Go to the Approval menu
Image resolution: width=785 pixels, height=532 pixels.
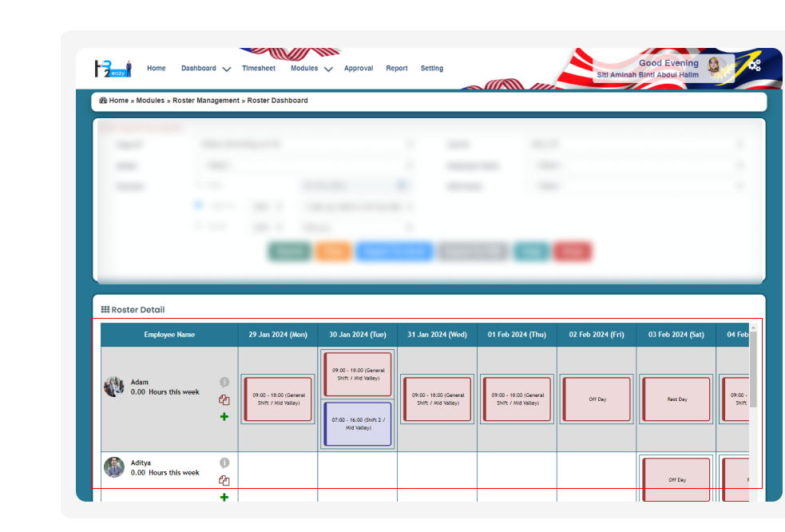(x=359, y=69)
